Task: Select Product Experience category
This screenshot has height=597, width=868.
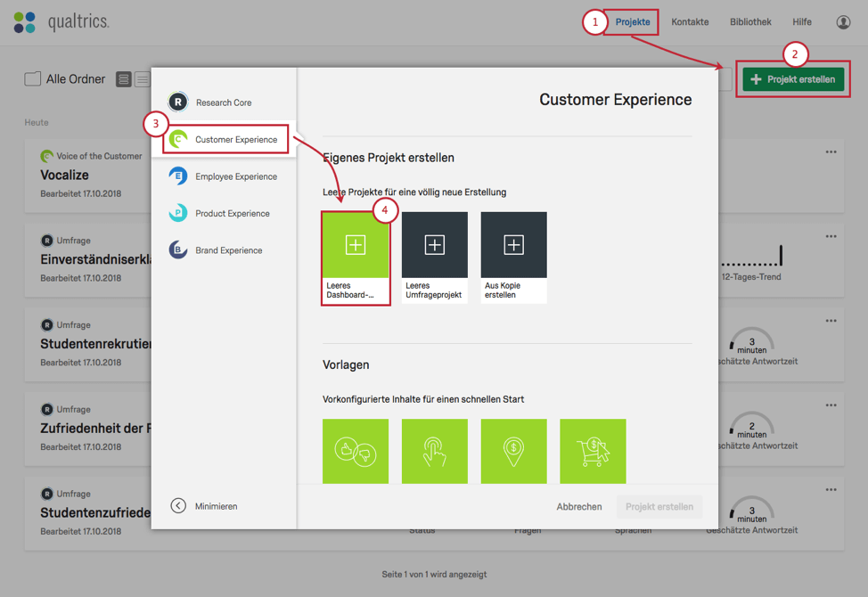Action: [224, 214]
